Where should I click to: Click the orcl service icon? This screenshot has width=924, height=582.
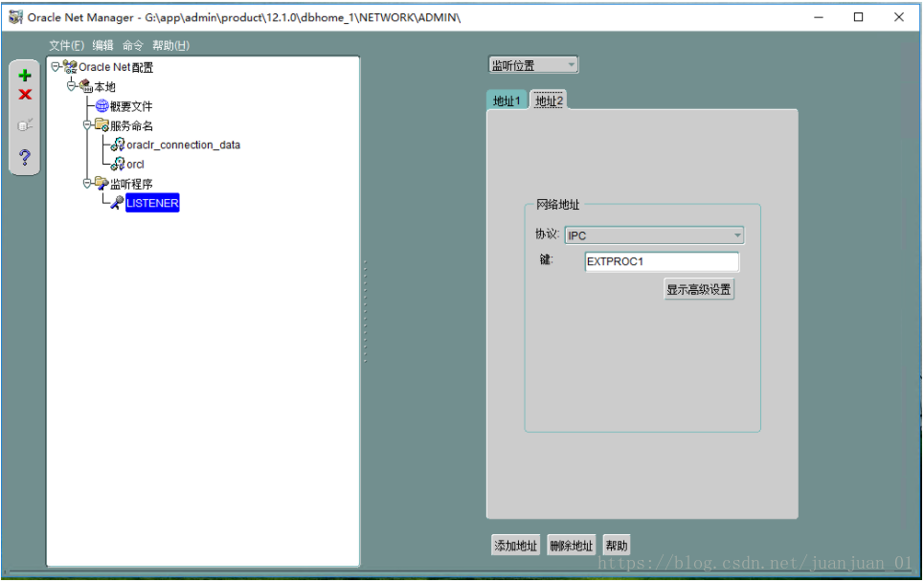[118, 164]
